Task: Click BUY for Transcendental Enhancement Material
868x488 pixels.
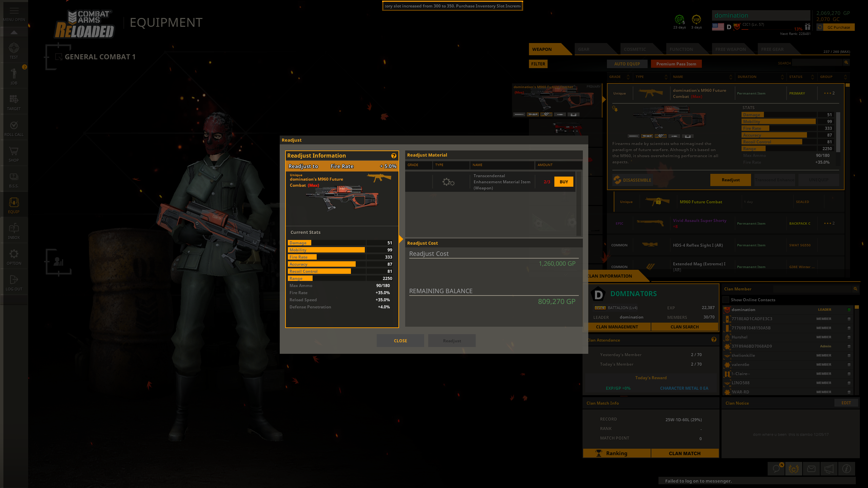Action: tap(564, 182)
